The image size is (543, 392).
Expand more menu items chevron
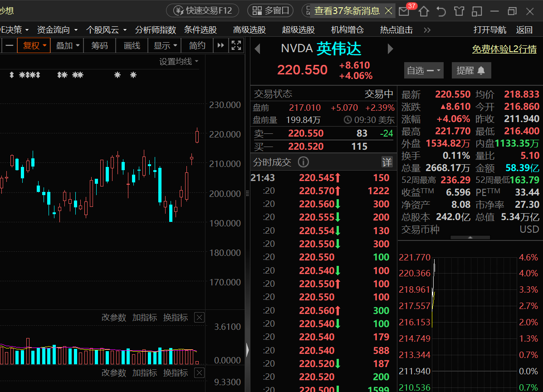click(x=427, y=30)
